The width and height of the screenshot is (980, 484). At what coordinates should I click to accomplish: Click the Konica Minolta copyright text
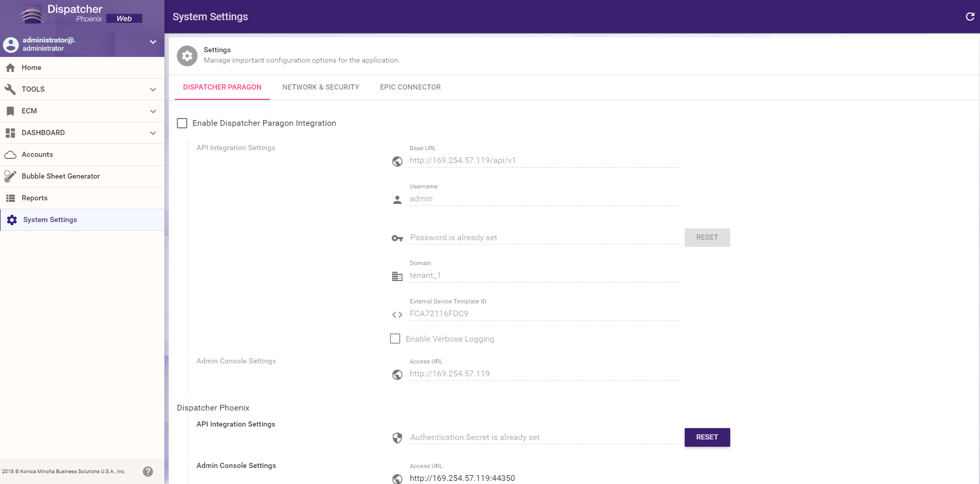(x=64, y=472)
